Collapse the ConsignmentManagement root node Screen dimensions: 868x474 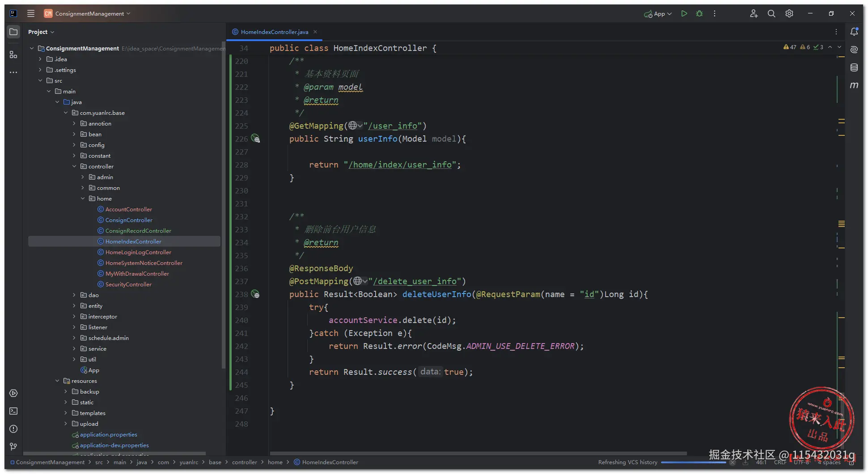point(32,48)
